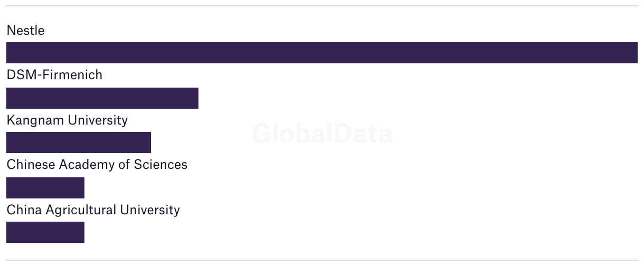Click the bottom horizontal divider line

(x=322, y=260)
